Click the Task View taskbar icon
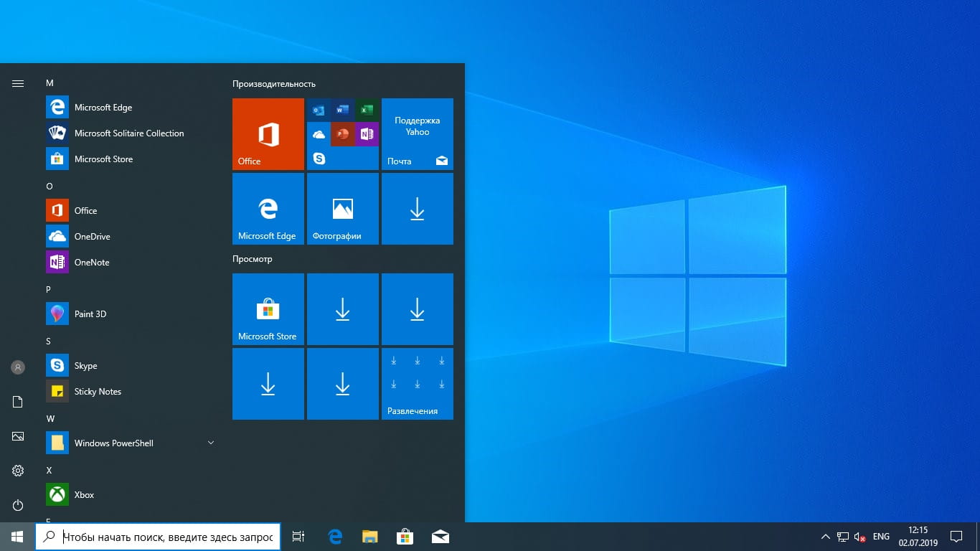 click(x=298, y=537)
